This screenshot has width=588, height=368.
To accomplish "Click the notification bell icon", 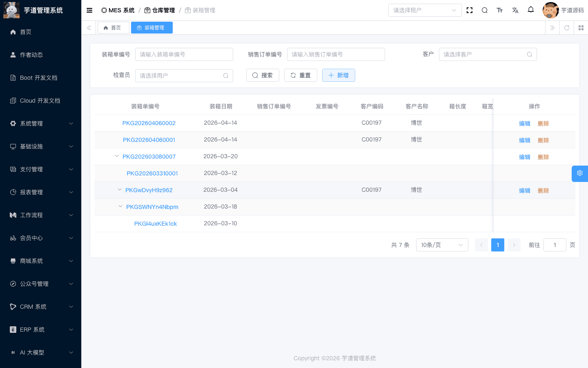I will pyautogui.click(x=530, y=10).
